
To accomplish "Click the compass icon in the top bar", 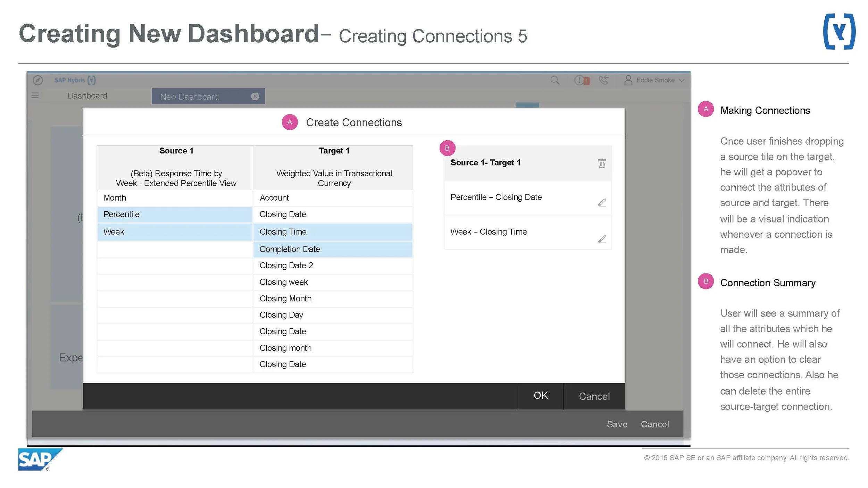I will click(x=37, y=81).
